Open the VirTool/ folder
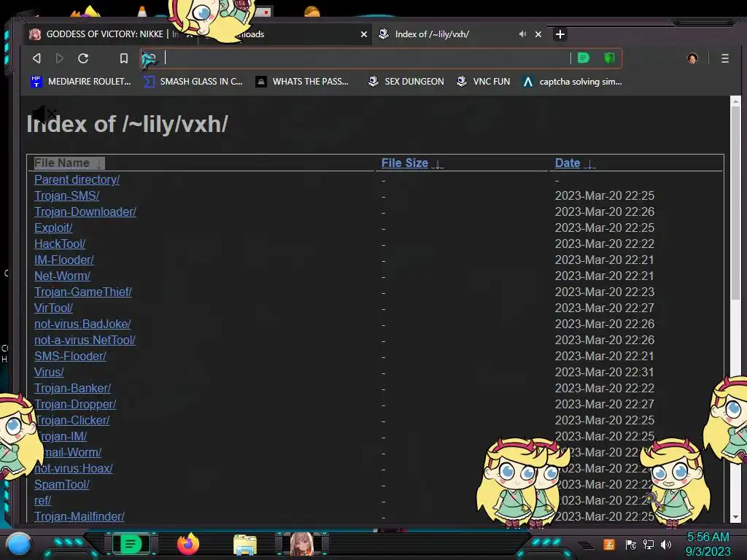The image size is (747, 560). (53, 308)
